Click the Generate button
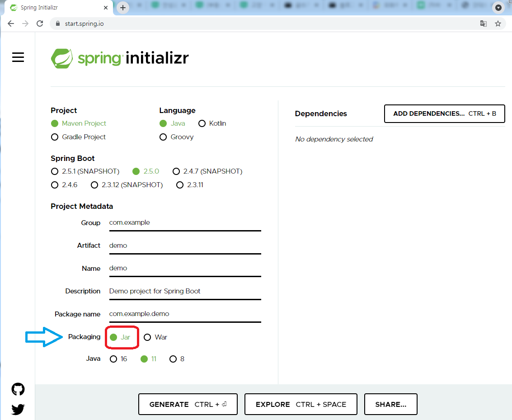The height and width of the screenshot is (420, 512). 188,404
